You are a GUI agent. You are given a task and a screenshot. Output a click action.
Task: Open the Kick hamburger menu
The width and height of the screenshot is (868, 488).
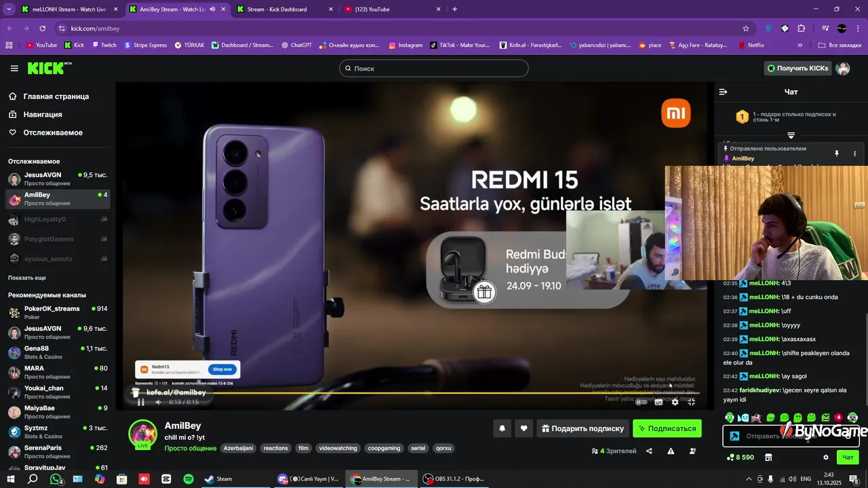14,68
